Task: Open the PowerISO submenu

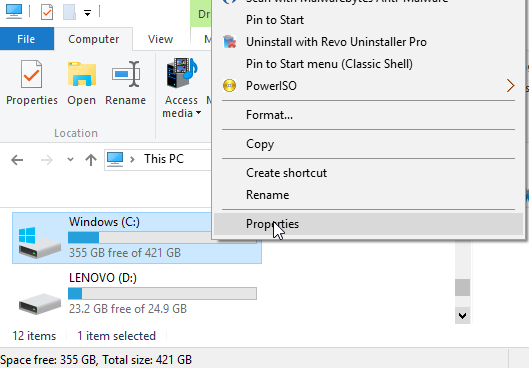Action: (x=368, y=86)
